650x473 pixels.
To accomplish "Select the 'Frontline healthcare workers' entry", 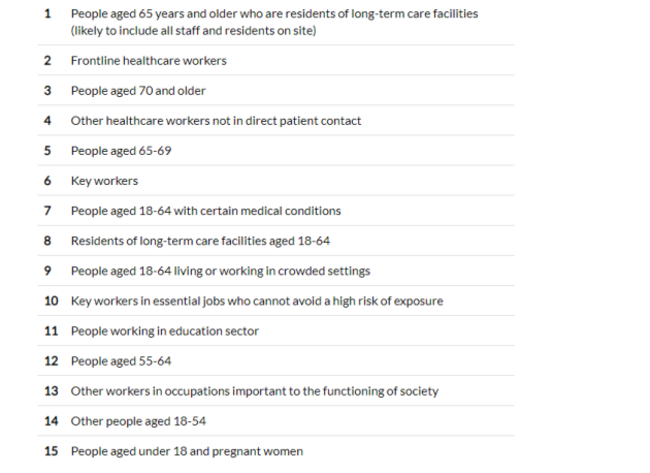I will pyautogui.click(x=148, y=61).
